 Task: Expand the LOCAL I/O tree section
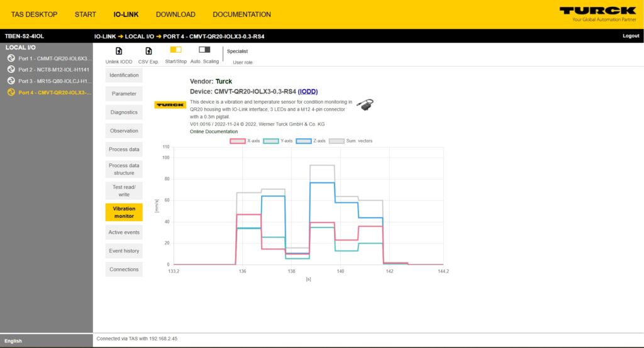[21, 47]
